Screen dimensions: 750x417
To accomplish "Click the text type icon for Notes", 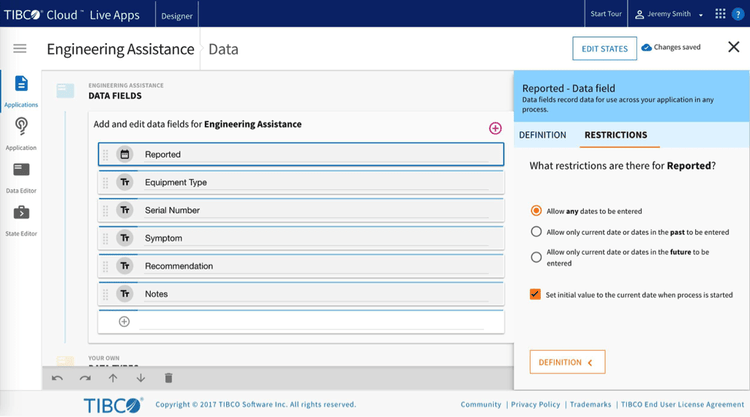I will click(x=125, y=294).
